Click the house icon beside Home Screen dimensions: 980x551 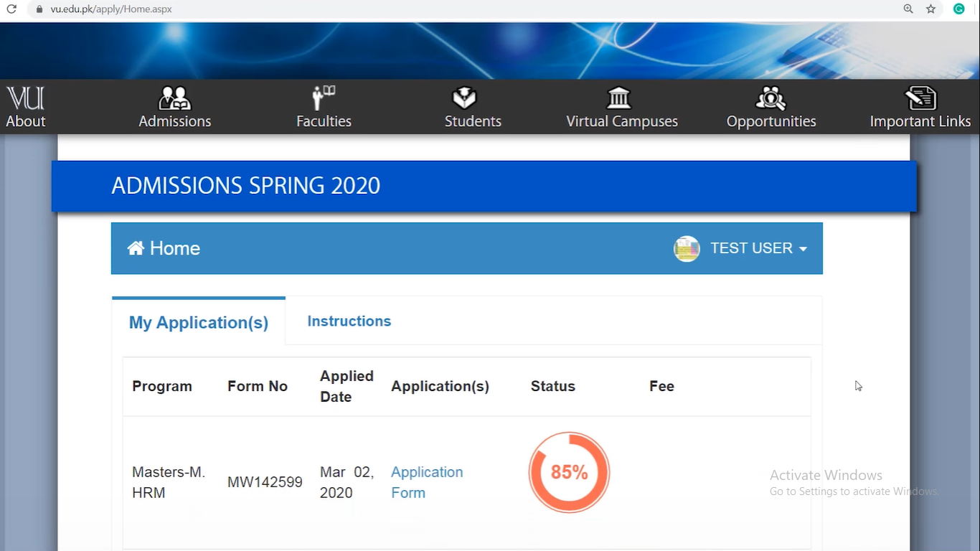point(136,248)
